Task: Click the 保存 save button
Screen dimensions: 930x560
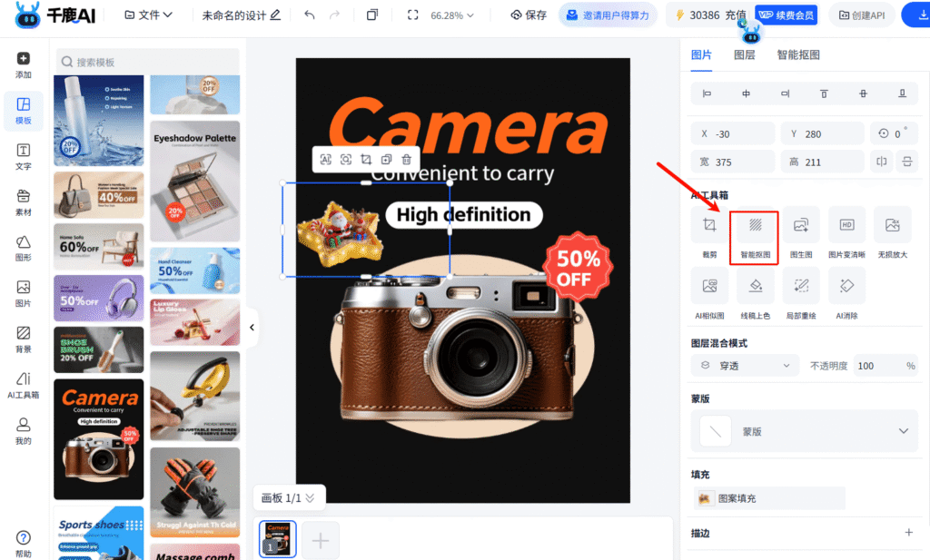Action: click(529, 15)
